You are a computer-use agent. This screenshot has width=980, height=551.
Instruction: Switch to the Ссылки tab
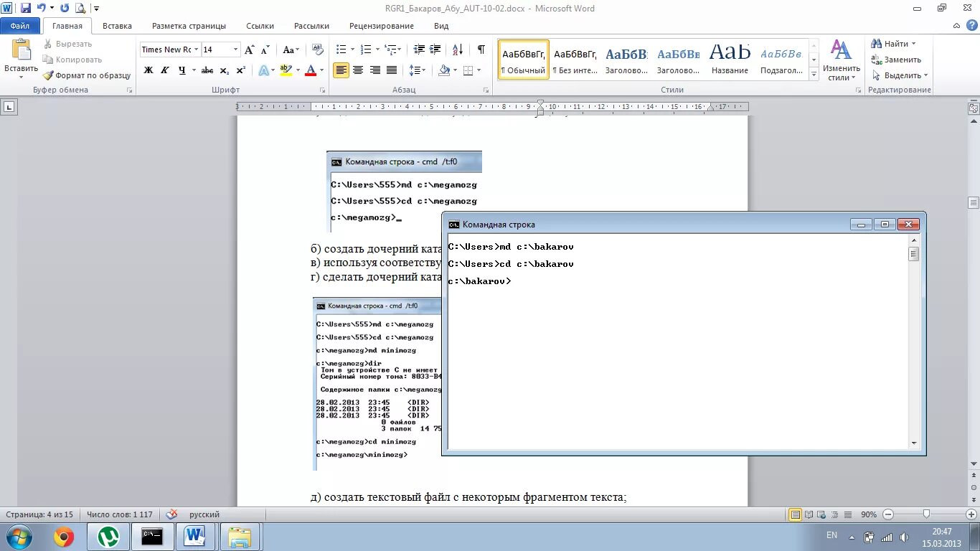[260, 26]
